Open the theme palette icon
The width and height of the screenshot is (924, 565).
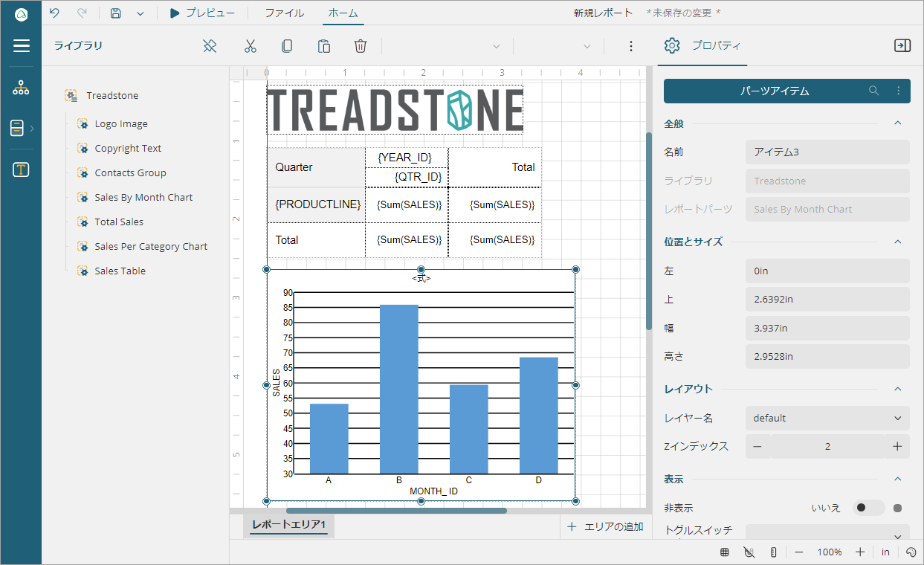click(x=911, y=552)
